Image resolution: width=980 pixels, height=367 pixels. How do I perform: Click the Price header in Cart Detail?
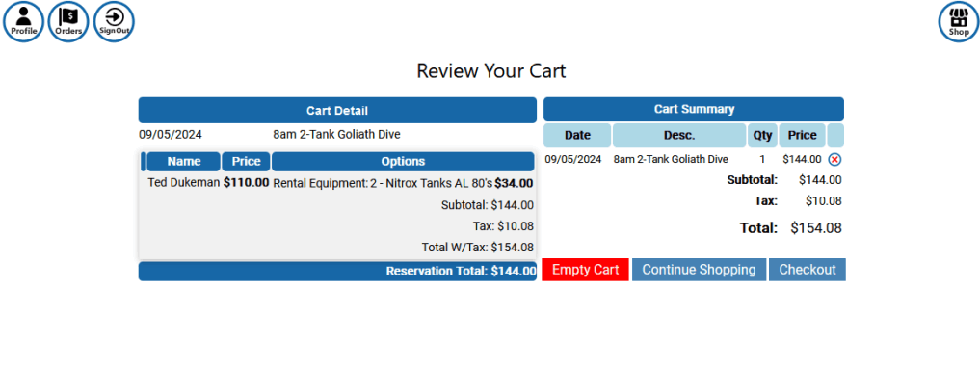[x=247, y=161]
